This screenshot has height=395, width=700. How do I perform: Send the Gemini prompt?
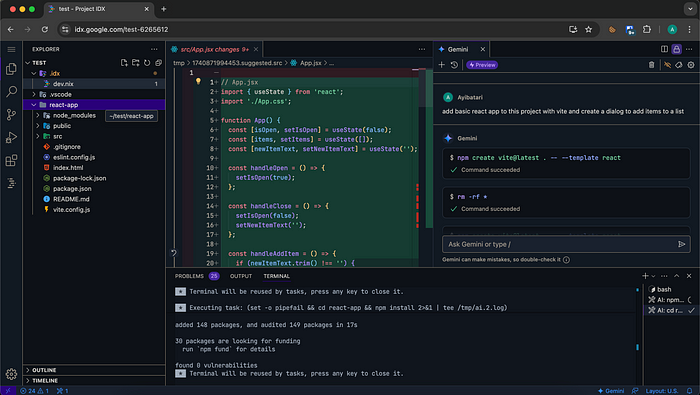tap(681, 244)
